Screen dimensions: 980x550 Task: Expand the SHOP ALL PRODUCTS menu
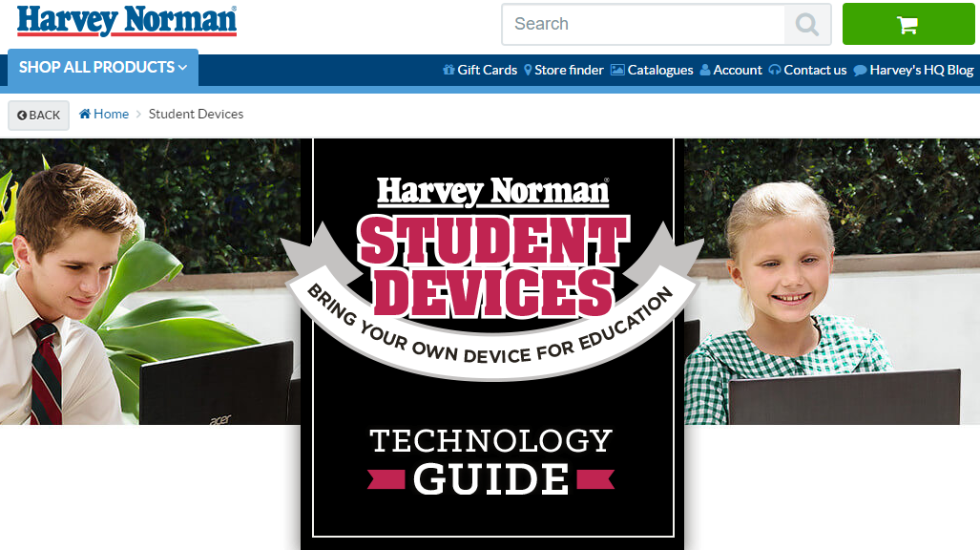pyautogui.click(x=103, y=68)
